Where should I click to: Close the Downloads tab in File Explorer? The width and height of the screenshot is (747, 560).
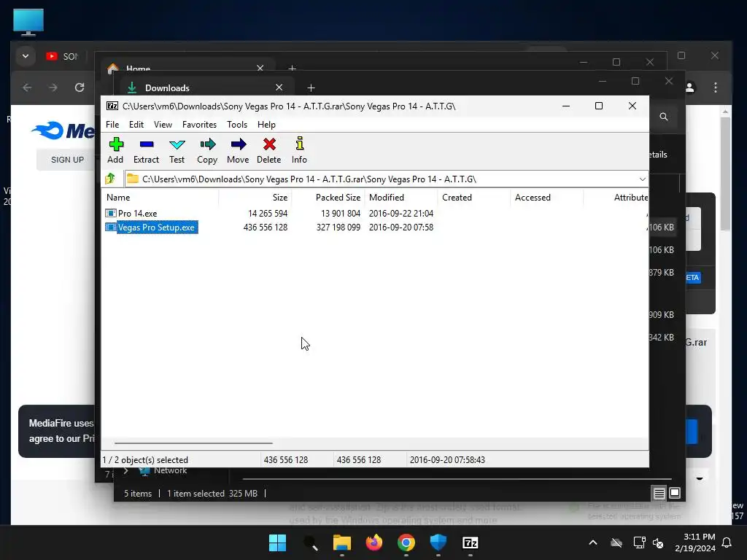click(x=279, y=87)
